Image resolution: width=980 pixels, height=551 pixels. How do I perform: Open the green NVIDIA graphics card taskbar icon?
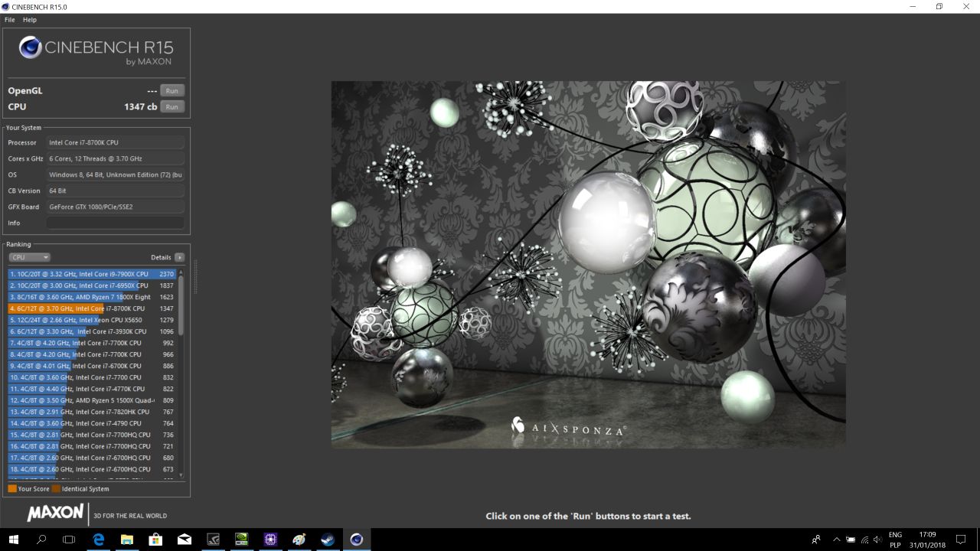point(242,540)
